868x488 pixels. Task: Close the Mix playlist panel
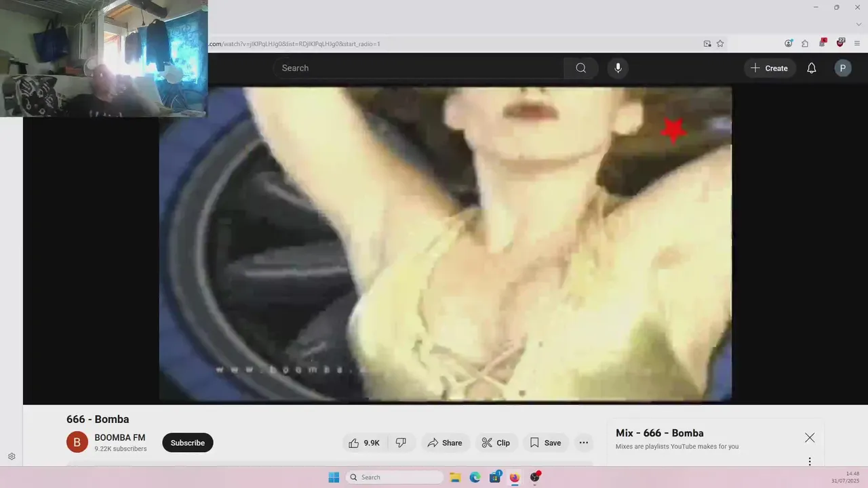pyautogui.click(x=810, y=438)
